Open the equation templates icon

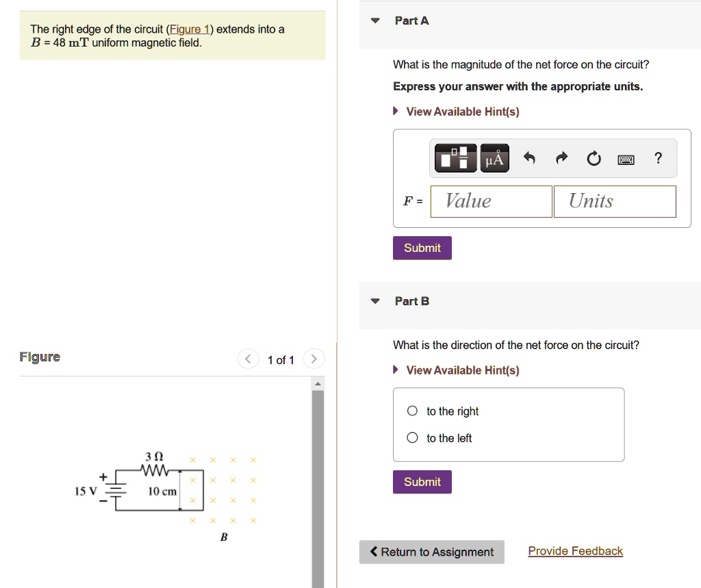point(455,157)
